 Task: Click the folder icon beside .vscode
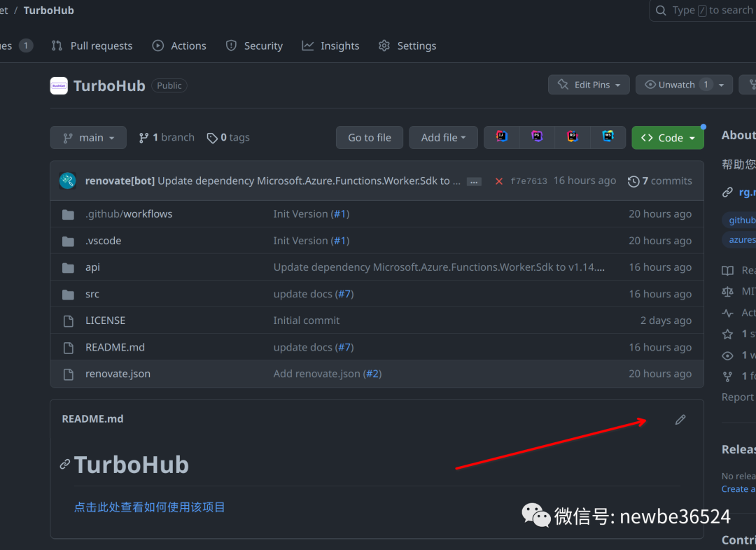(x=68, y=241)
